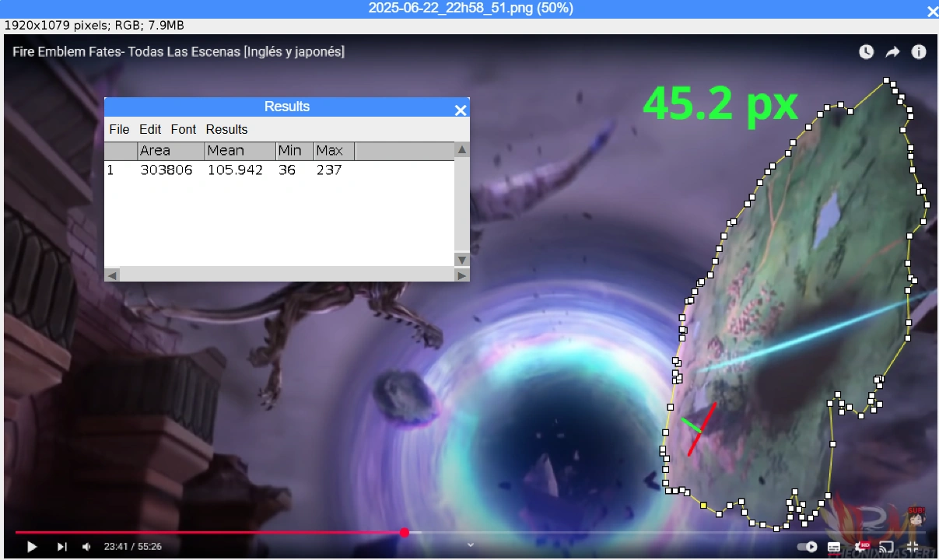Click the Mean column header
Viewport: 939px width, 560px height.
(240, 151)
